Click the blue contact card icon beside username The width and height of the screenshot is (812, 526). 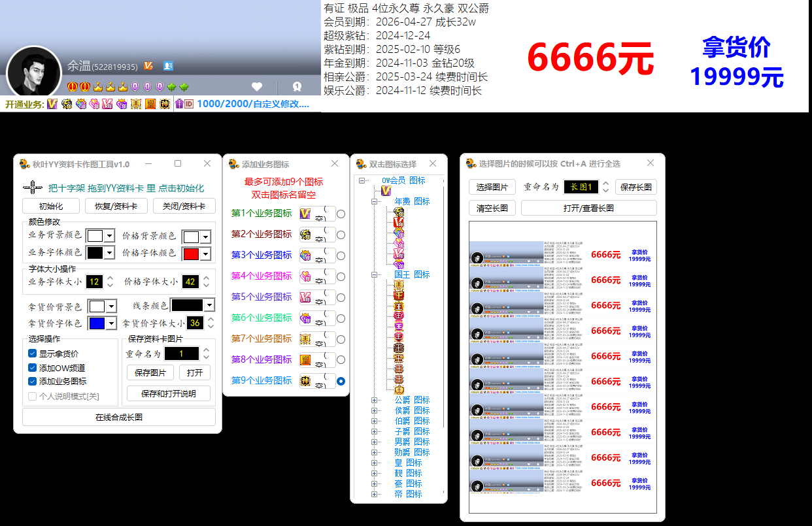click(168, 66)
